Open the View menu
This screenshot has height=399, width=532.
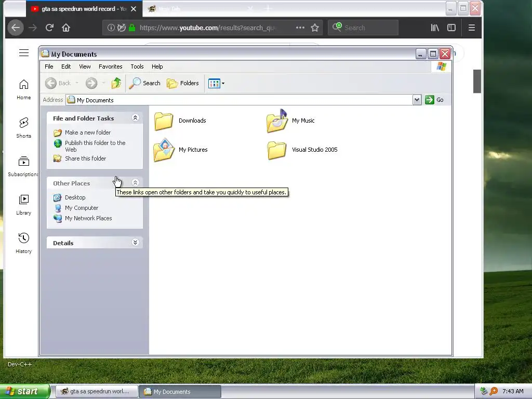pyautogui.click(x=85, y=66)
